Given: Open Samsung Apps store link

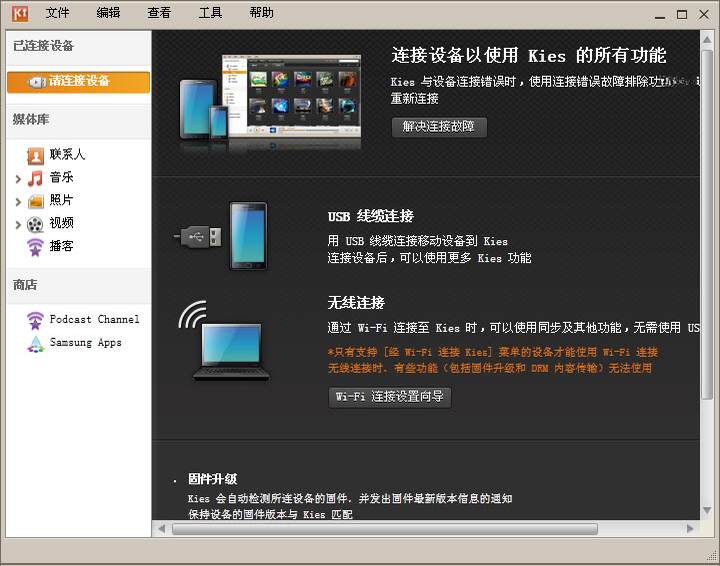Looking at the screenshot, I should coord(85,342).
